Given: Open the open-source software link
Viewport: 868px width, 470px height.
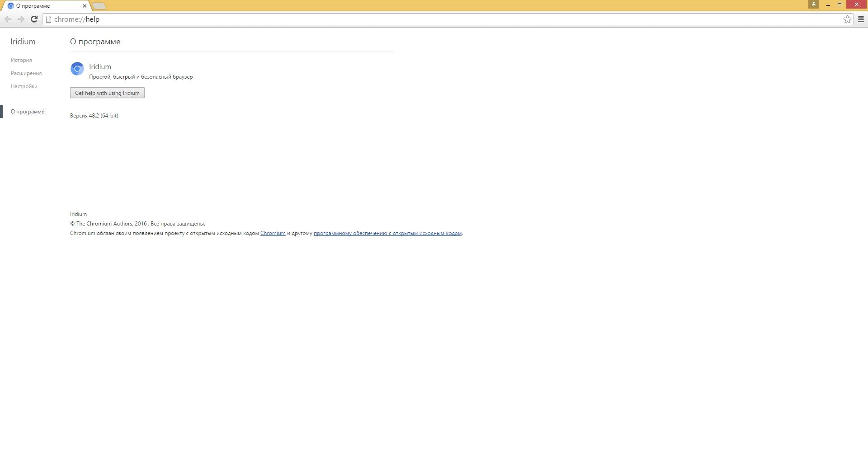Looking at the screenshot, I should pyautogui.click(x=387, y=233).
